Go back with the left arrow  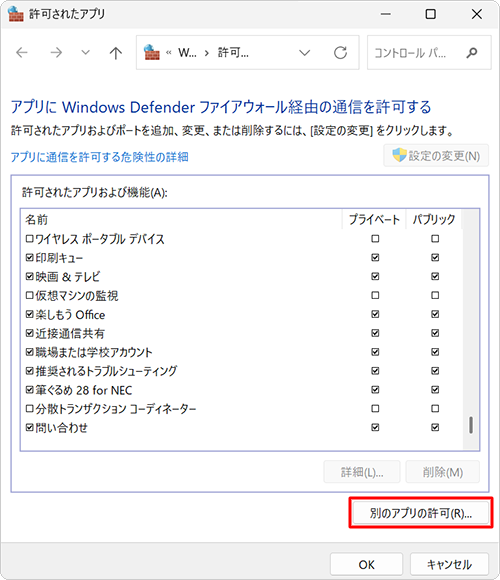[22, 53]
